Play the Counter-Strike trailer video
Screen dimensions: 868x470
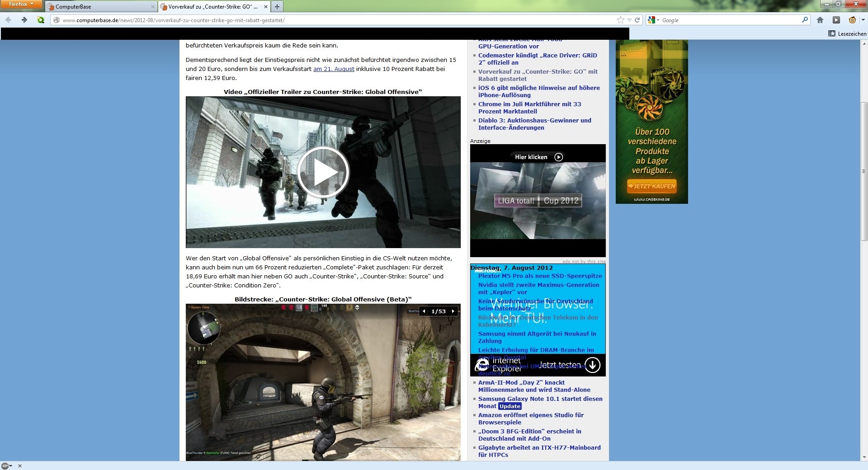(x=323, y=172)
